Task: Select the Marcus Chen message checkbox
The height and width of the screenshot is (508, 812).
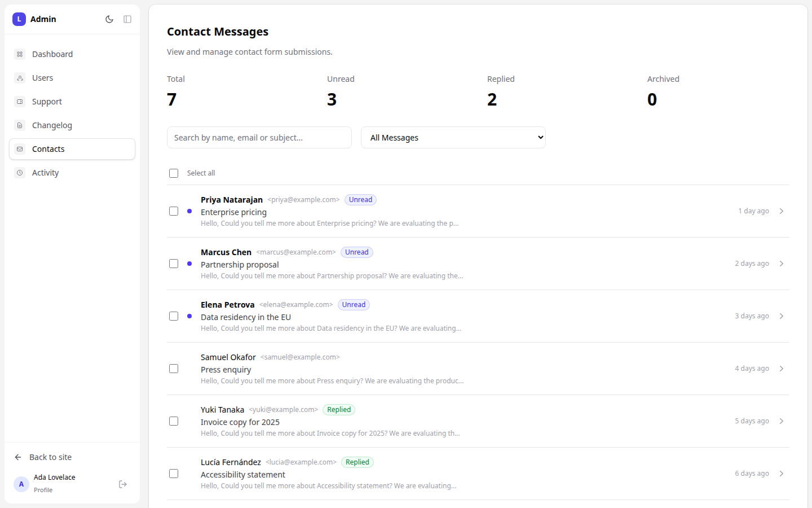Action: tap(174, 264)
